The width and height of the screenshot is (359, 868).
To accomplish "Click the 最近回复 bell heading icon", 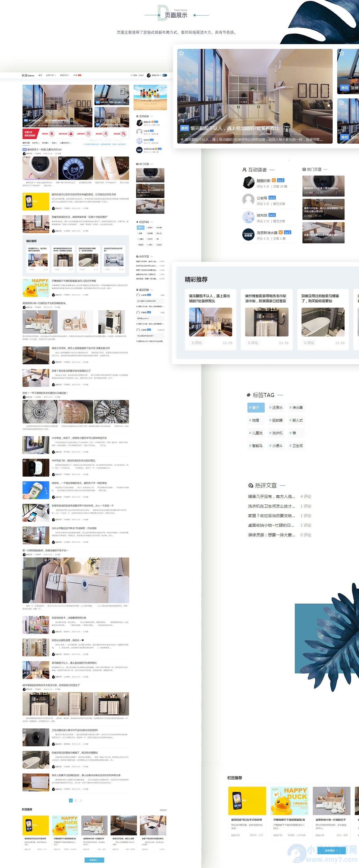I will point(137,290).
